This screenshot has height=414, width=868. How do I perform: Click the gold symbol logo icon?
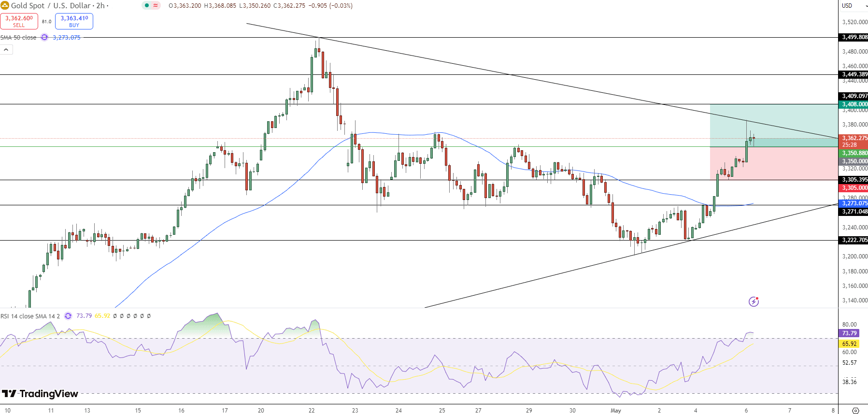coord(5,6)
